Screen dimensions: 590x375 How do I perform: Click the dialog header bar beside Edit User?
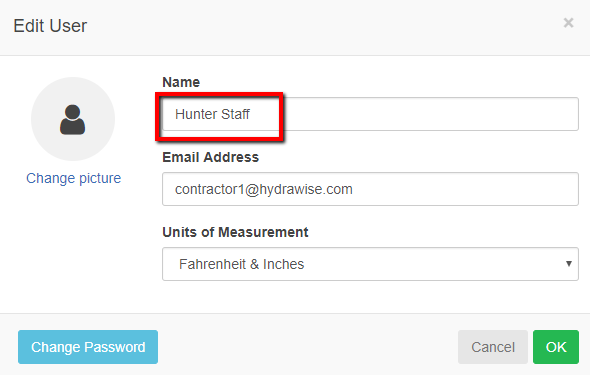tap(324, 26)
